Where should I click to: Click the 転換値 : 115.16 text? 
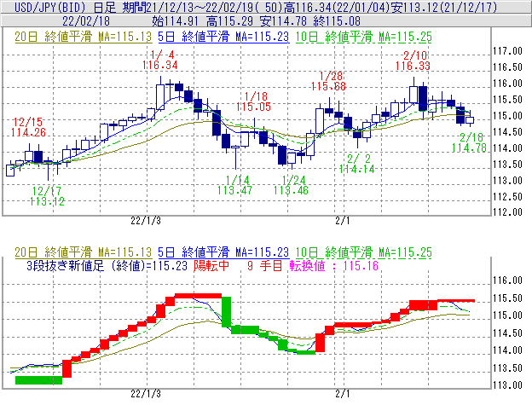334,266
